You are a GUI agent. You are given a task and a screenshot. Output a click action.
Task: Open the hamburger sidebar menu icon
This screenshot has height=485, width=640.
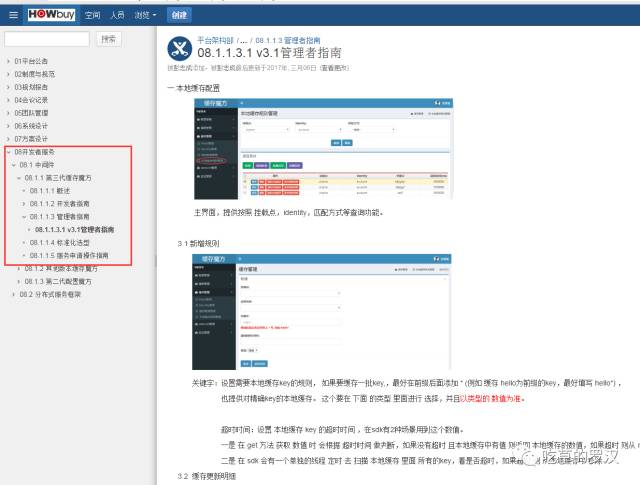pos(11,15)
